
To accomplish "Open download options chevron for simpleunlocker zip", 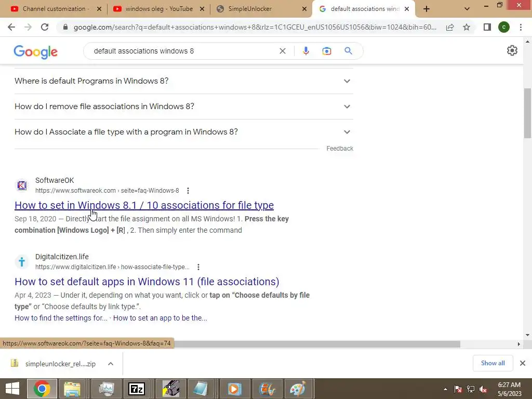I will pyautogui.click(x=111, y=364).
